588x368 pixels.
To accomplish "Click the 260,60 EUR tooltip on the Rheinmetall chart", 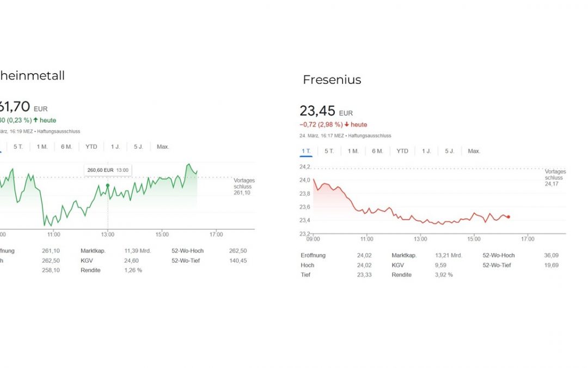I will click(108, 170).
